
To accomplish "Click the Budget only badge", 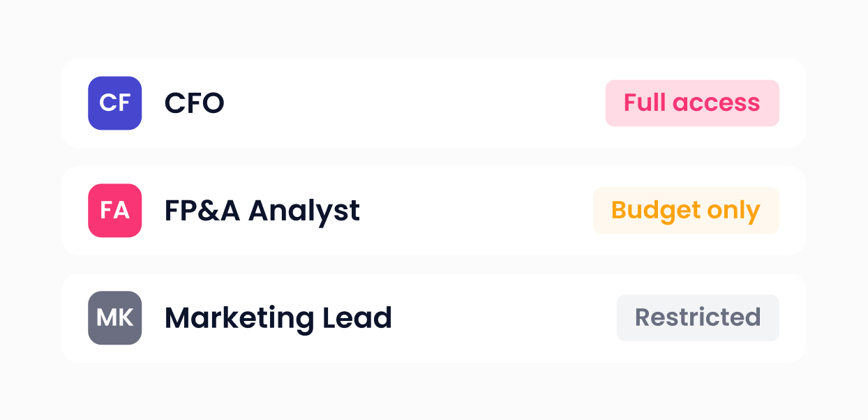I will tap(685, 211).
